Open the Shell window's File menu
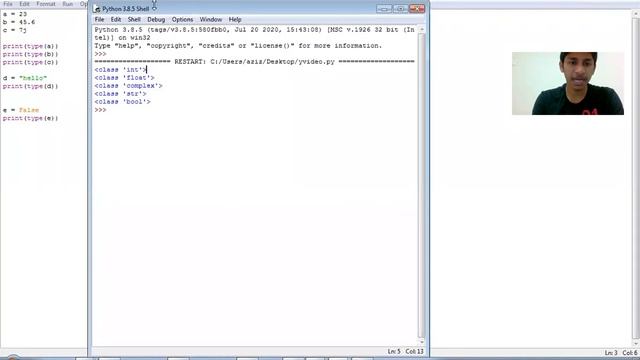 [99, 20]
